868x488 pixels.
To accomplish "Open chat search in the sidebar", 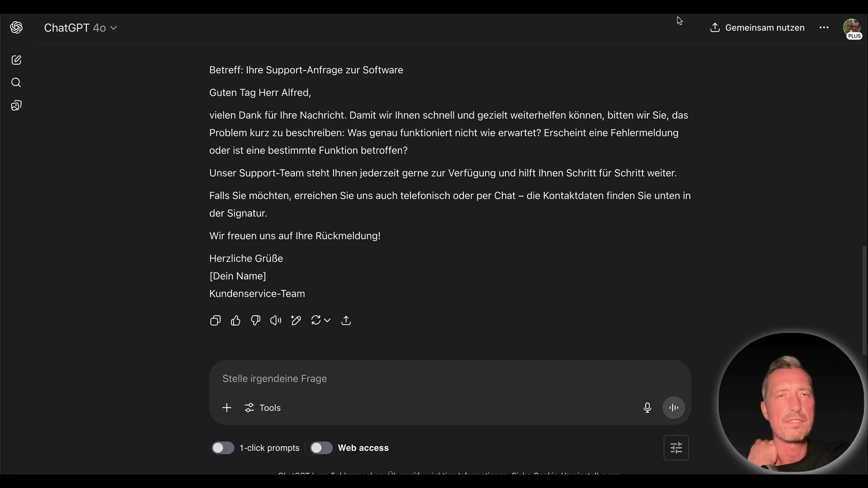I will [16, 82].
